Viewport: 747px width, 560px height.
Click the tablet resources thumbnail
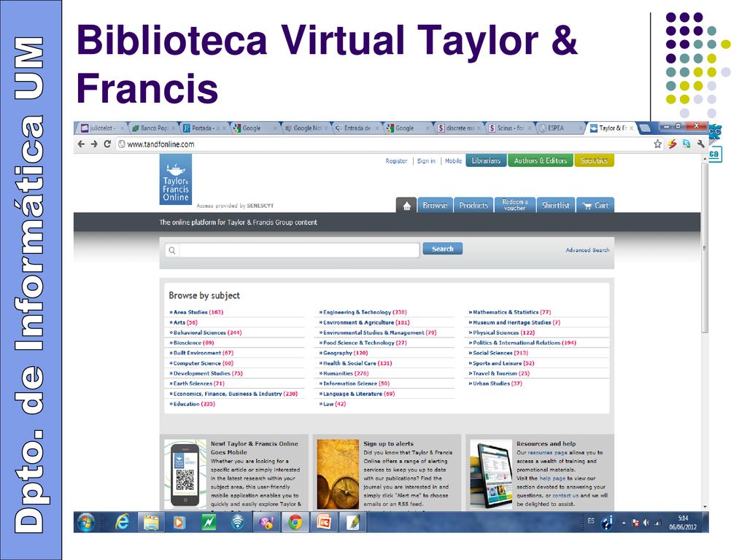coord(491,474)
